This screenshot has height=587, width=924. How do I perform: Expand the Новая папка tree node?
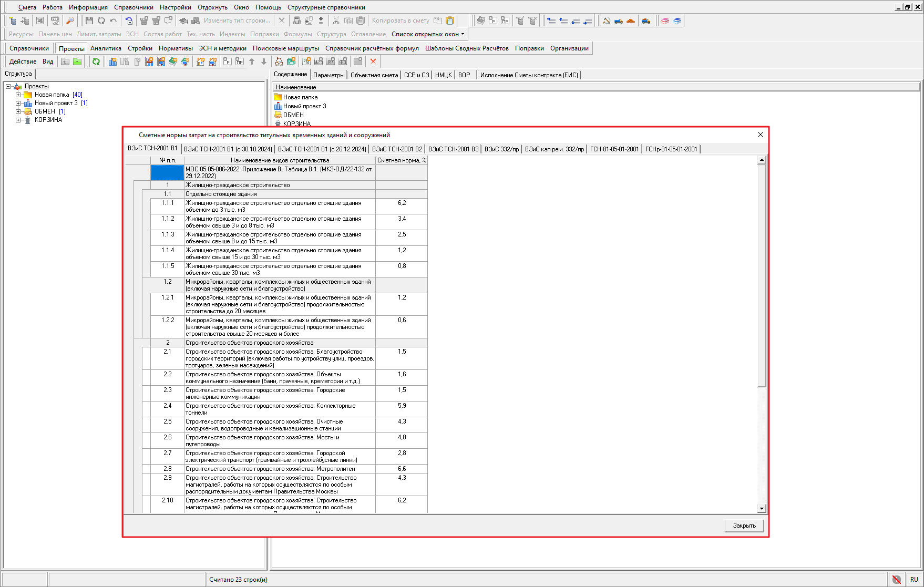click(x=18, y=95)
